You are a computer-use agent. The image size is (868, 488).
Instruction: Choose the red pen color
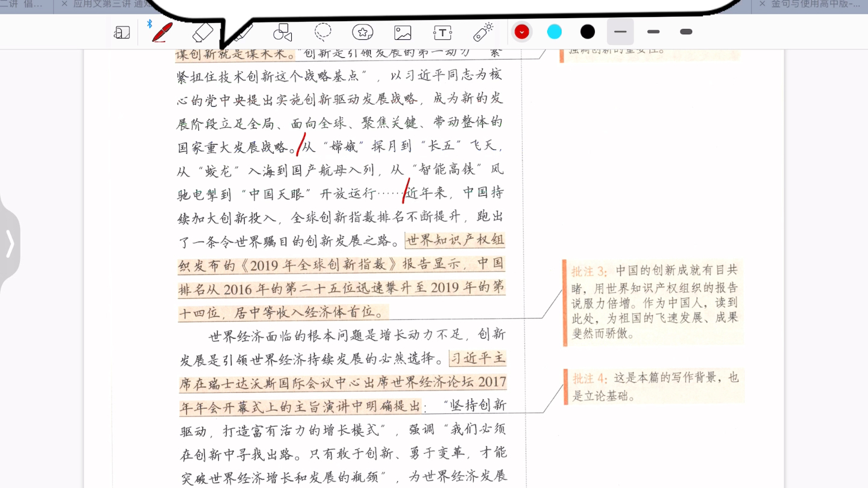coord(522,32)
